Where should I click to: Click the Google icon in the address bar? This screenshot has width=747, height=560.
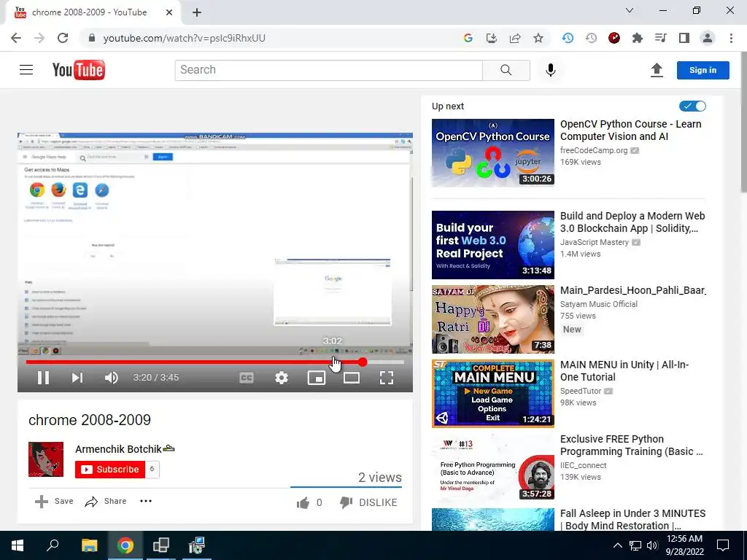pyautogui.click(x=468, y=38)
